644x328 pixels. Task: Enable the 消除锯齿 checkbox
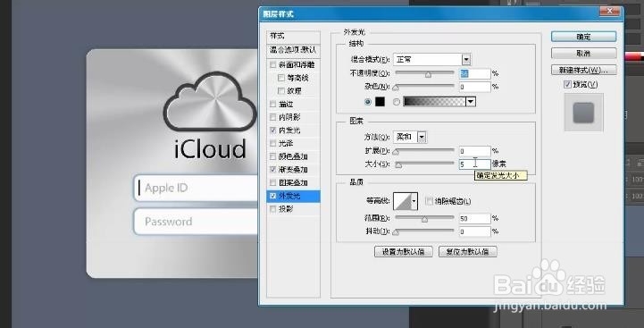pos(430,201)
